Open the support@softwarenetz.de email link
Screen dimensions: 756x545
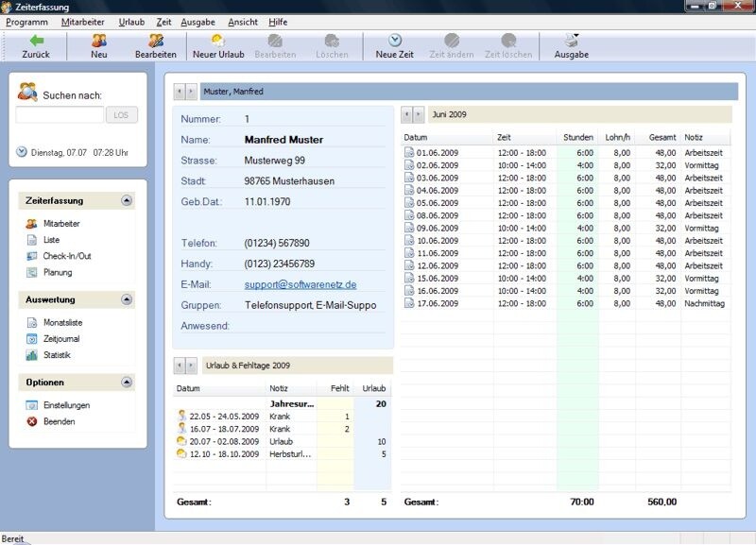tap(301, 284)
